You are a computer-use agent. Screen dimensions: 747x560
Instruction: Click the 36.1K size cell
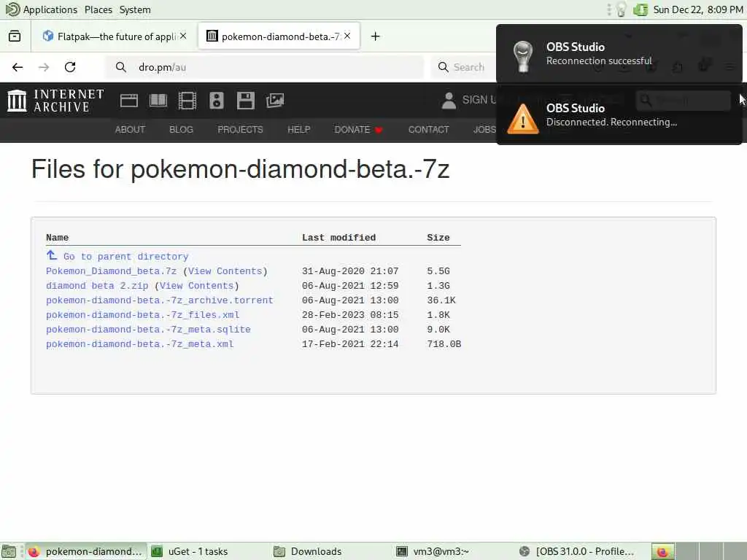441,300
